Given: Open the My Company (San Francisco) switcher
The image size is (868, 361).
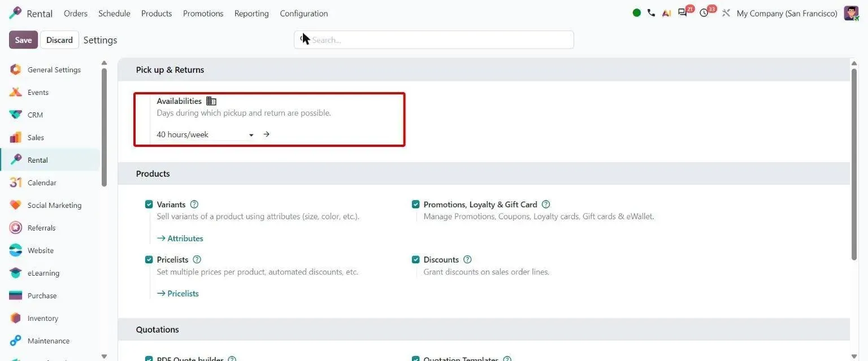Looking at the screenshot, I should pyautogui.click(x=787, y=13).
